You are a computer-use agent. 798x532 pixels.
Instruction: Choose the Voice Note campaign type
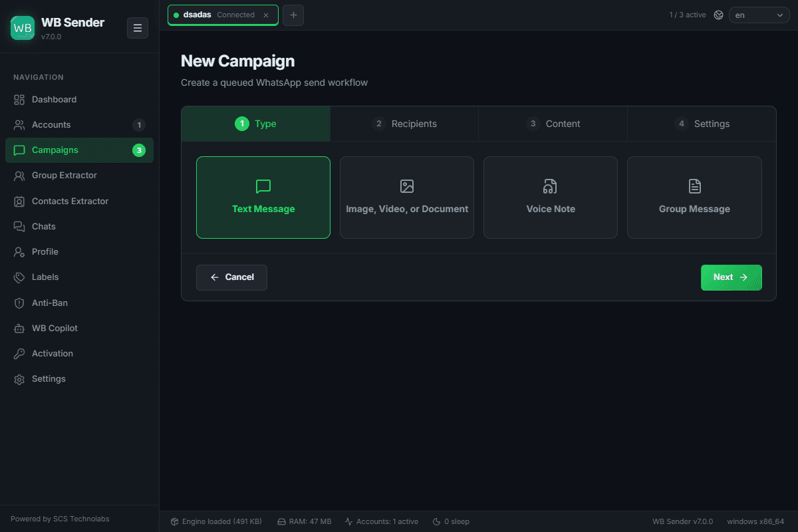click(x=551, y=198)
